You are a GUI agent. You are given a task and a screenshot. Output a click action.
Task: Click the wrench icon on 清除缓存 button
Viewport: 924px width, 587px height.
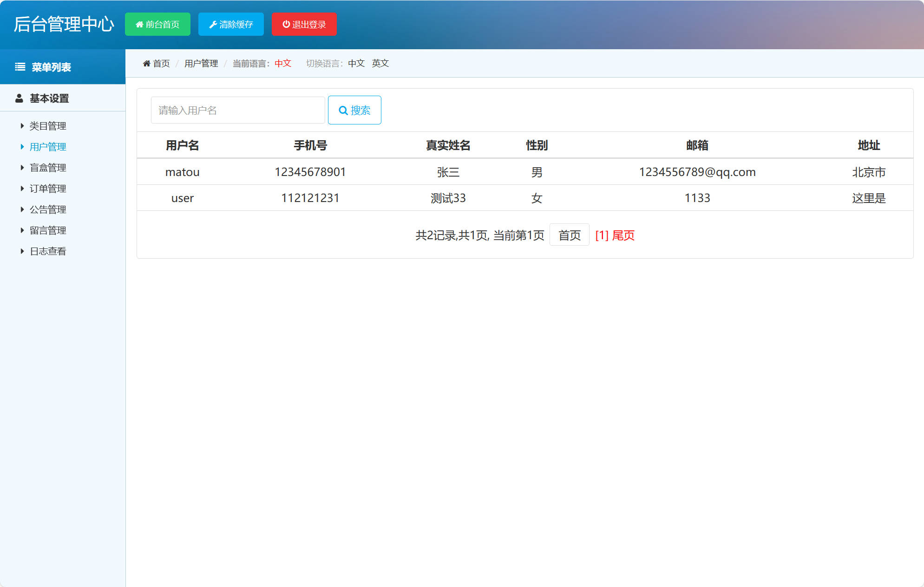tap(214, 24)
